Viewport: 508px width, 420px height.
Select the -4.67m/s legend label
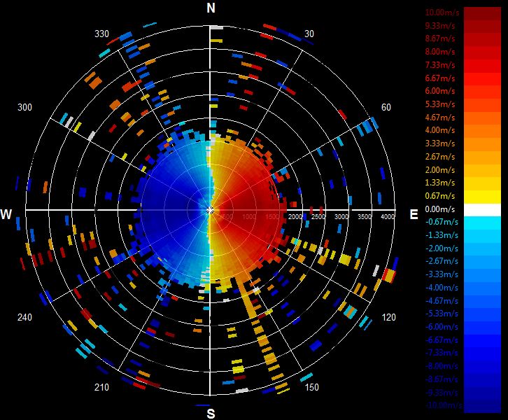click(x=442, y=301)
